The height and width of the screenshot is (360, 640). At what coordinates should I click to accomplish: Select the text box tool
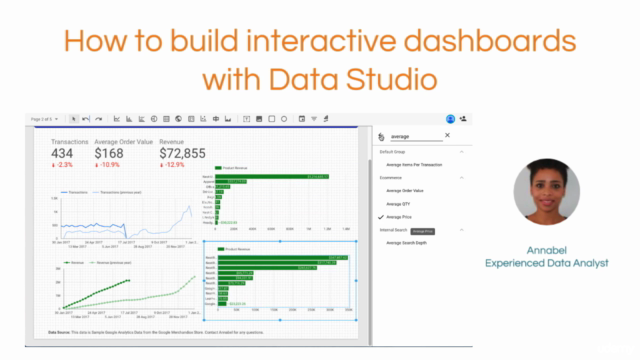pos(247,119)
